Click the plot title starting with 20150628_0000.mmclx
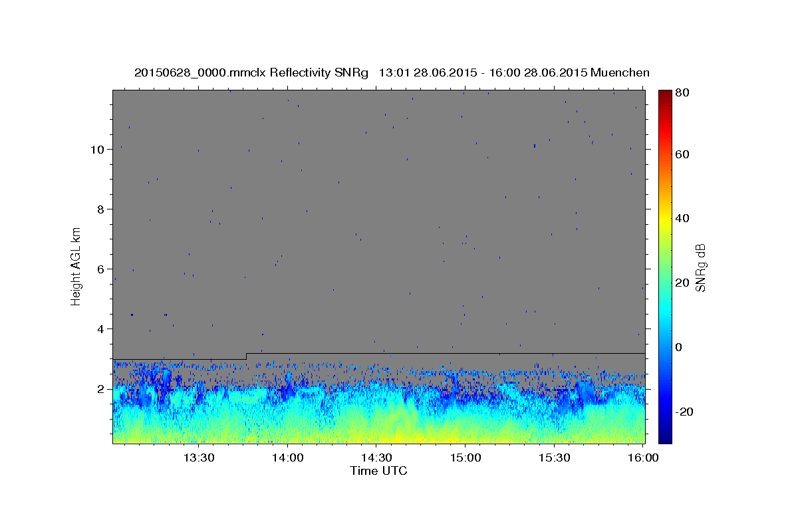This screenshot has height=532, width=798. (x=392, y=72)
